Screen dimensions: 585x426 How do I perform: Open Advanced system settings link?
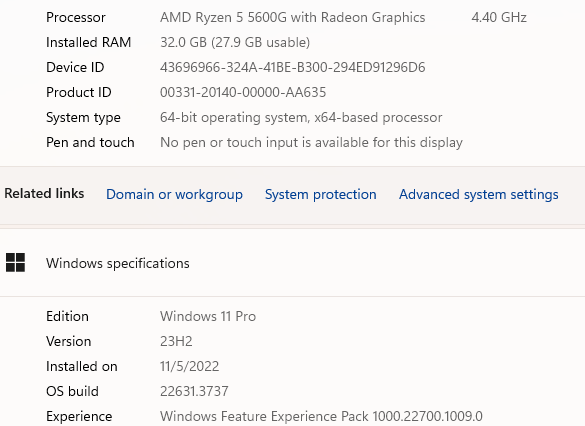point(479,194)
